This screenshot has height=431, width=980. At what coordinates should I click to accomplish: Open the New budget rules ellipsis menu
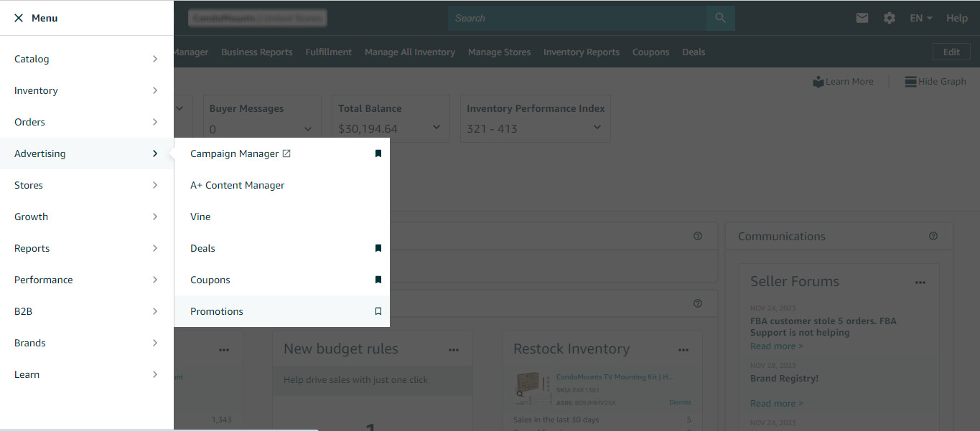click(454, 349)
